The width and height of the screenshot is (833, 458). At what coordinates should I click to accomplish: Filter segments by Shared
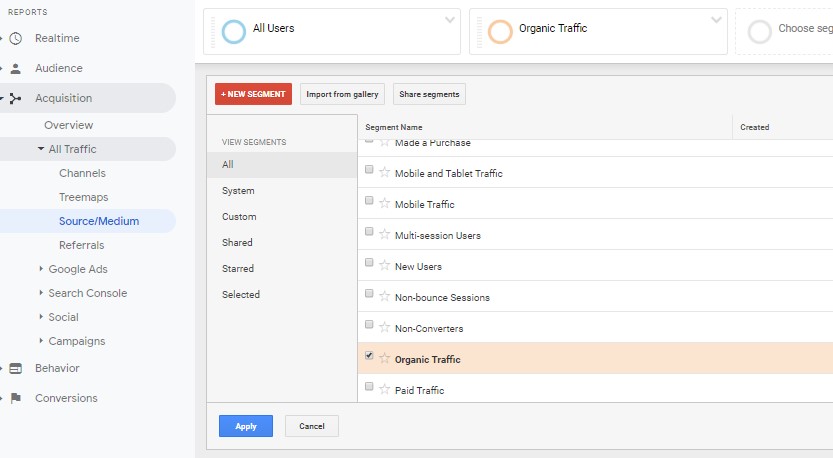pos(237,242)
